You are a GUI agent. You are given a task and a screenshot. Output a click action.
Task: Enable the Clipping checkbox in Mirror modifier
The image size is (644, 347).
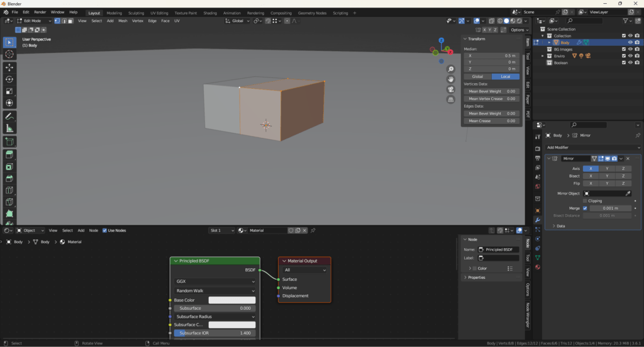click(585, 201)
